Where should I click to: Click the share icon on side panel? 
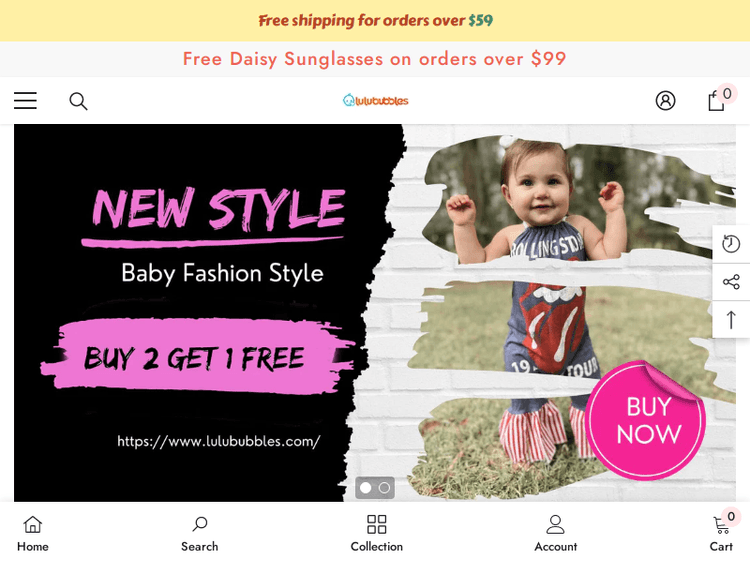731,282
